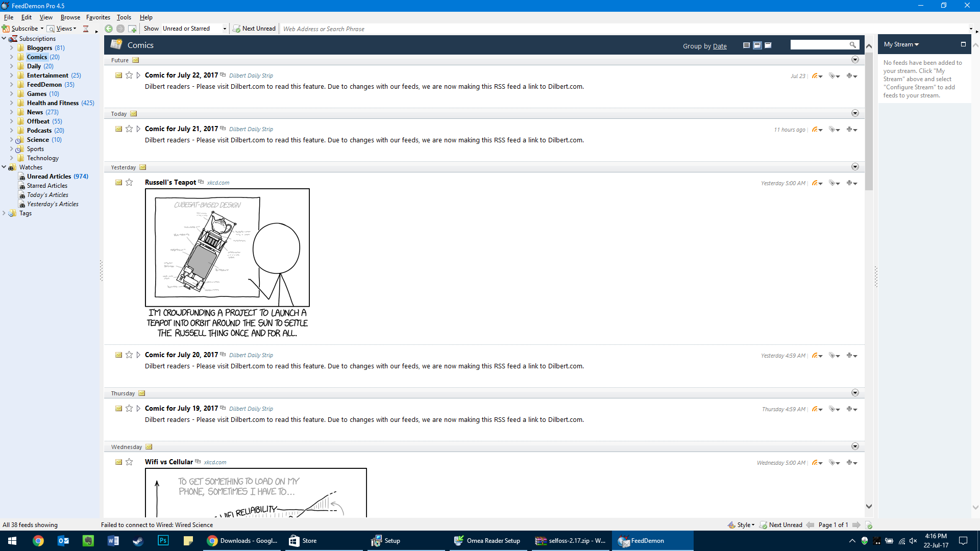Click the hourglass icon in toolbar
980x551 pixels.
pyautogui.click(x=86, y=29)
